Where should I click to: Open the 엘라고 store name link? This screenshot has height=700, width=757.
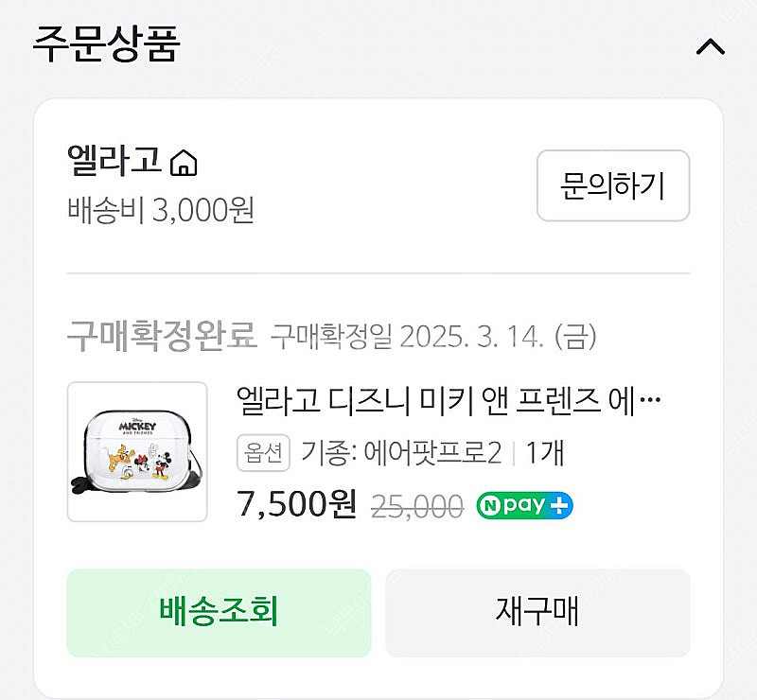[x=114, y=162]
